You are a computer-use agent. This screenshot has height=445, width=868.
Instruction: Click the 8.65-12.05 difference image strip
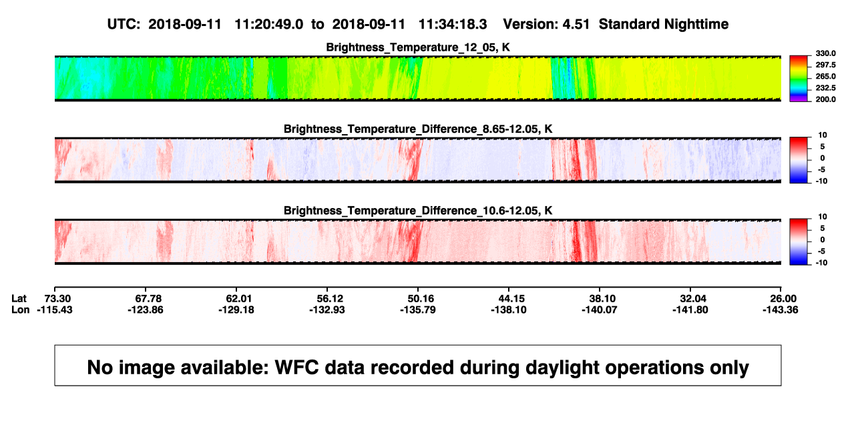coord(418,159)
